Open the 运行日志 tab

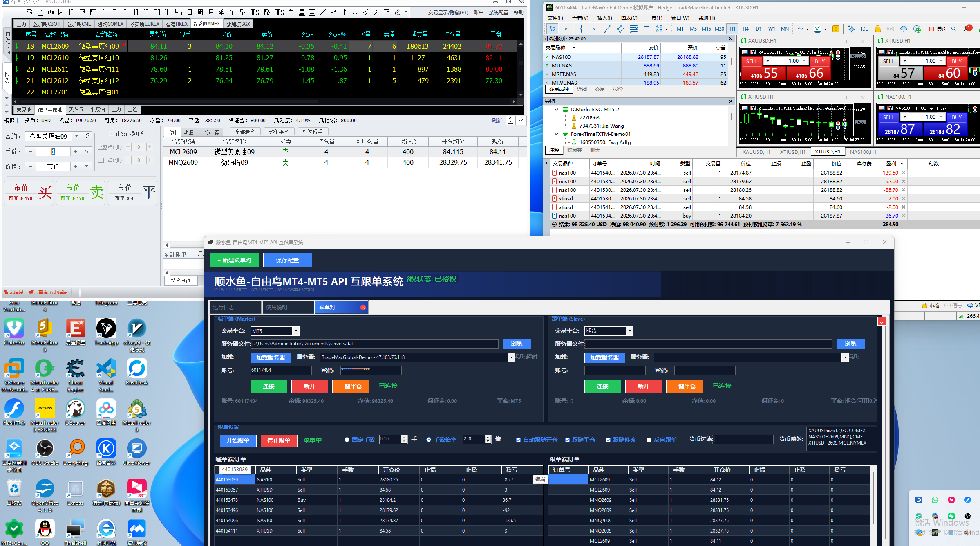pyautogui.click(x=235, y=307)
